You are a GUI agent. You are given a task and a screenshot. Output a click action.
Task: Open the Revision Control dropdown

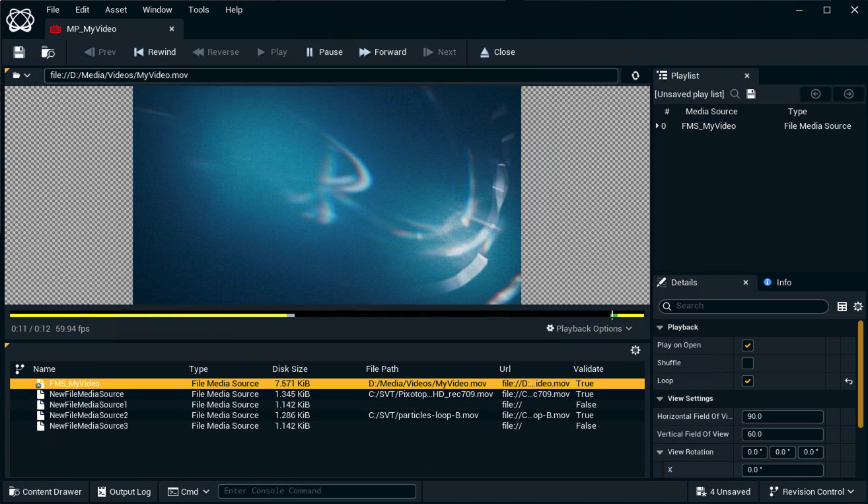pos(812,491)
